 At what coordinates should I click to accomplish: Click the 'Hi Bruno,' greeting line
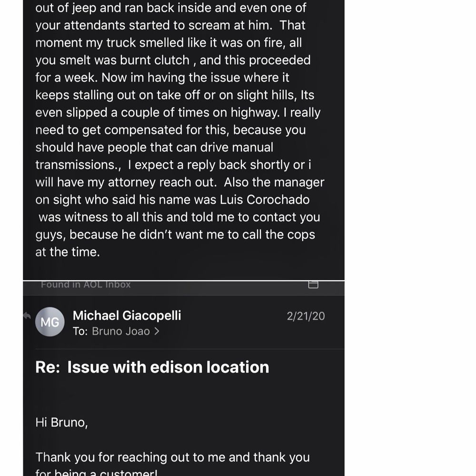[x=61, y=423]
